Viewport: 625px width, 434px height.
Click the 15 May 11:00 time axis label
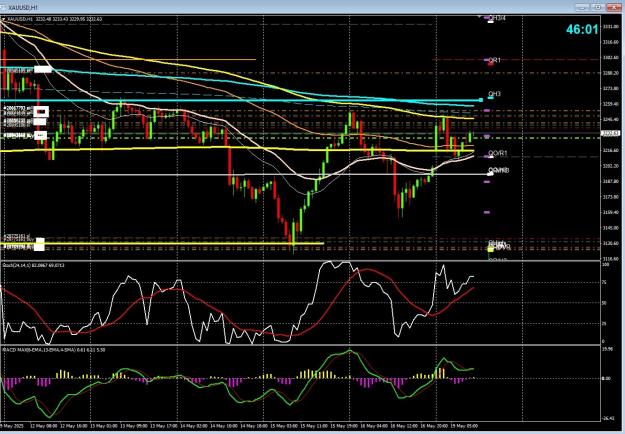[312, 426]
